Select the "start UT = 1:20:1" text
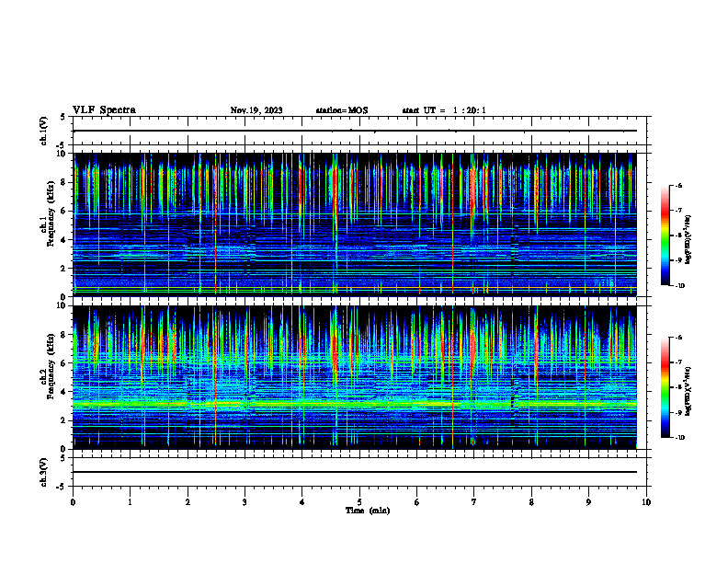The width and height of the screenshot is (728, 563). (444, 110)
